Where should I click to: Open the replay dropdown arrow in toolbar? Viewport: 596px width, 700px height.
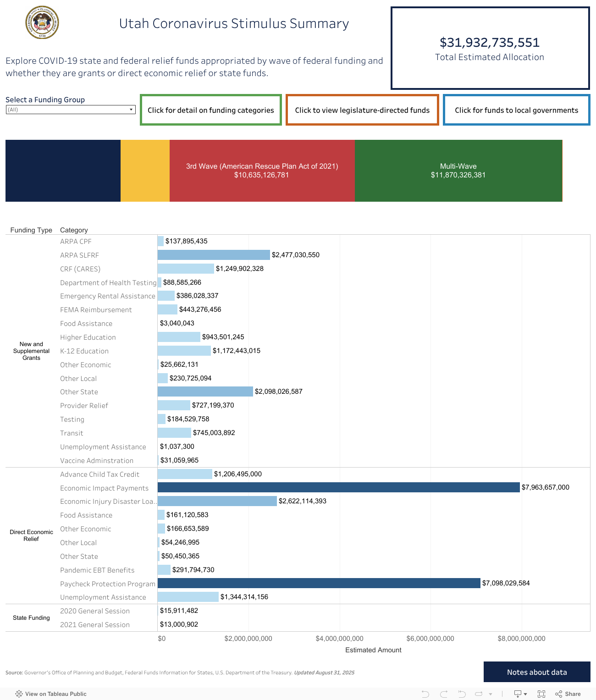tap(491, 694)
